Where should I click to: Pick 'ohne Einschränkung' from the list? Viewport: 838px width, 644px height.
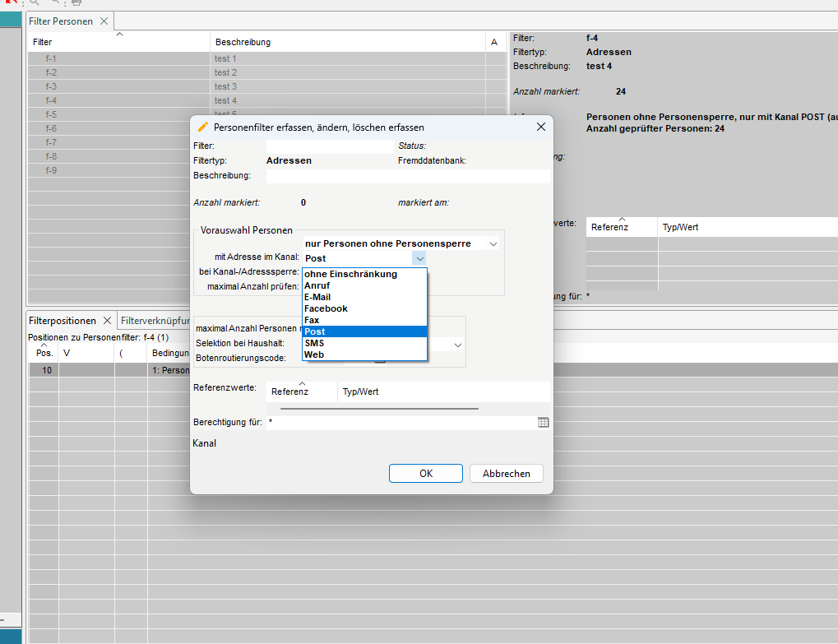[x=350, y=274]
